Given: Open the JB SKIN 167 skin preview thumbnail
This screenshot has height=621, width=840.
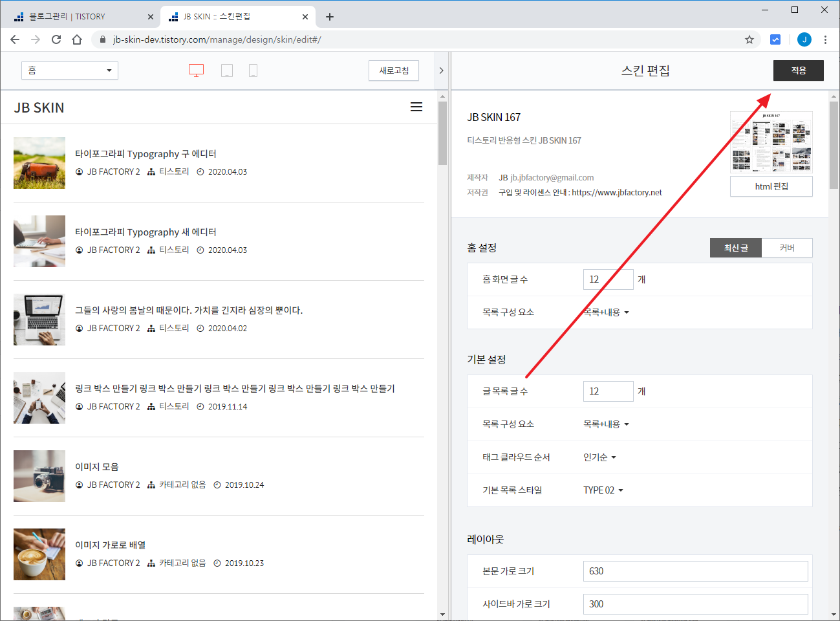Looking at the screenshot, I should 771,142.
